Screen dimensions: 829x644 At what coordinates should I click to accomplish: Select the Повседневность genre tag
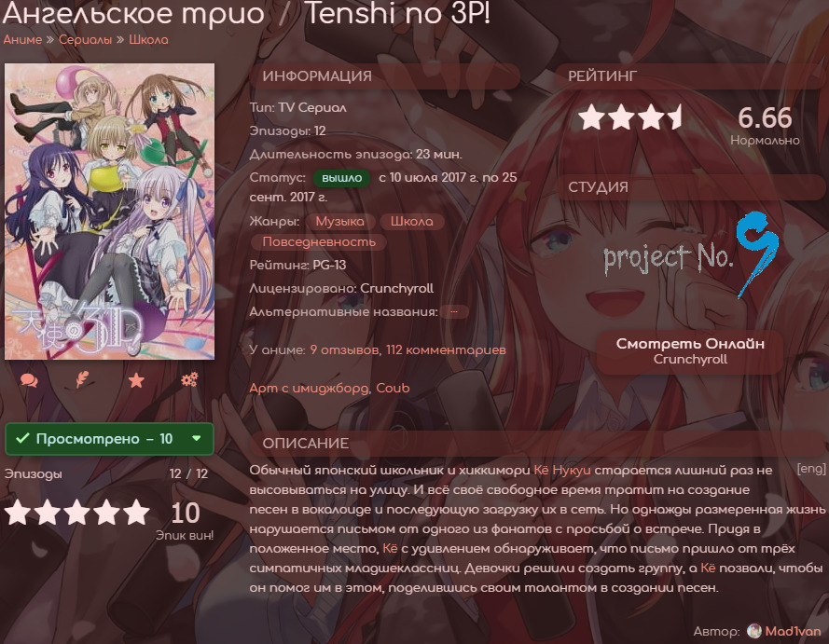point(319,242)
